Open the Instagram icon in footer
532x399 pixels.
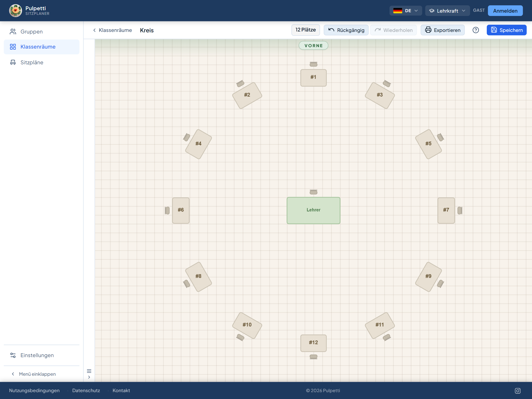[518, 391]
